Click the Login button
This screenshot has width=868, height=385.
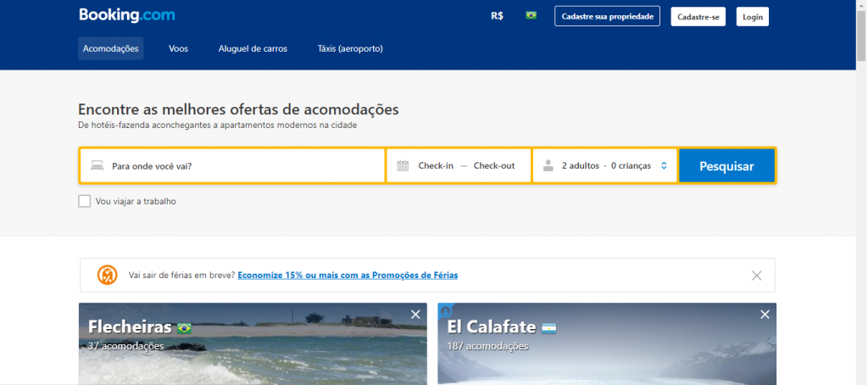click(753, 17)
